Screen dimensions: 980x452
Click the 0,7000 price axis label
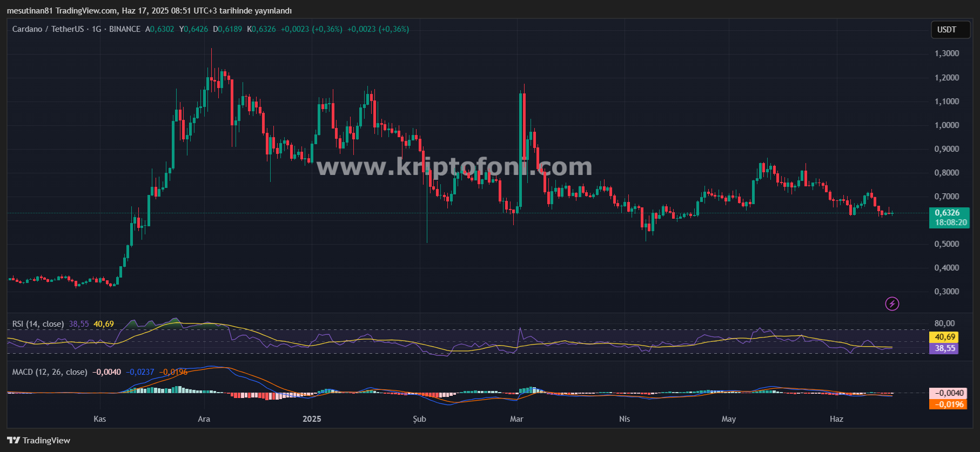pos(947,197)
